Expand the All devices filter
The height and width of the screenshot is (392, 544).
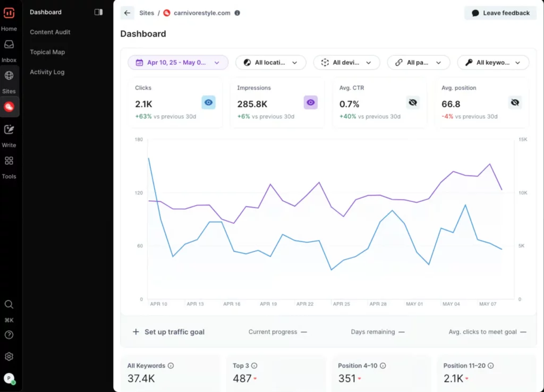click(x=346, y=63)
